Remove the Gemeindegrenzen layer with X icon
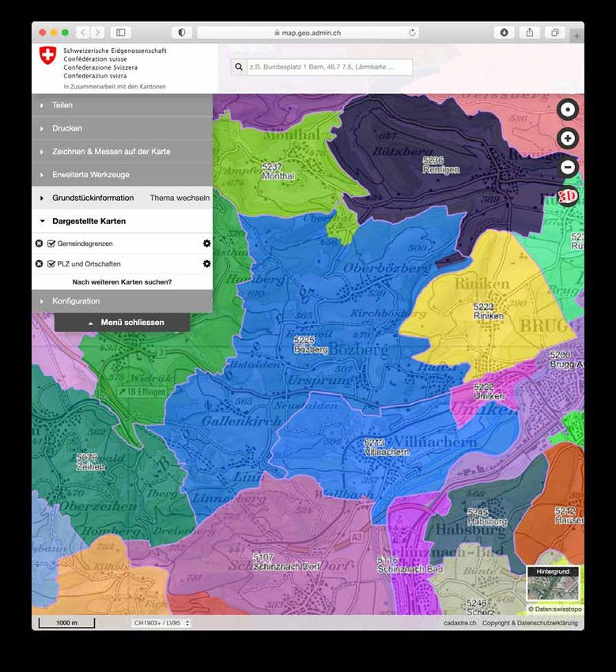The width and height of the screenshot is (616, 672). [39, 244]
